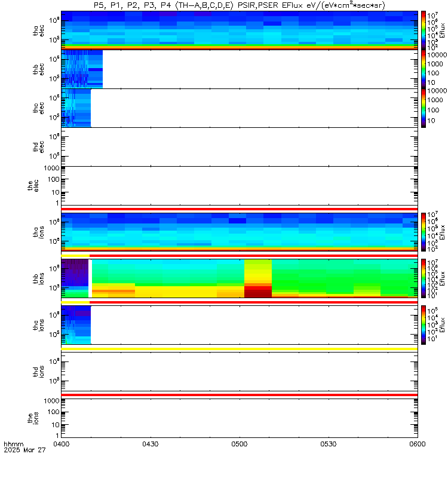Click the 'the elec' panel label
This screenshot has width=448, height=478.
click(x=33, y=186)
